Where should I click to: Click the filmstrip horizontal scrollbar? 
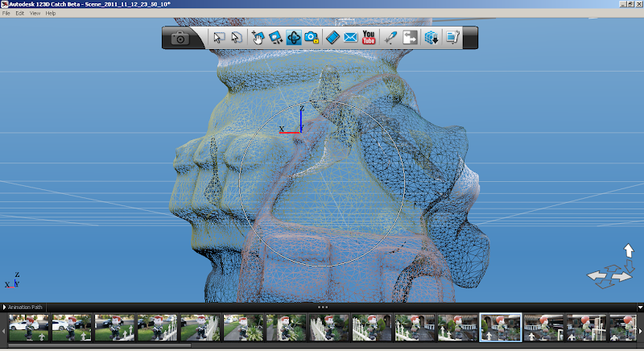click(97, 346)
